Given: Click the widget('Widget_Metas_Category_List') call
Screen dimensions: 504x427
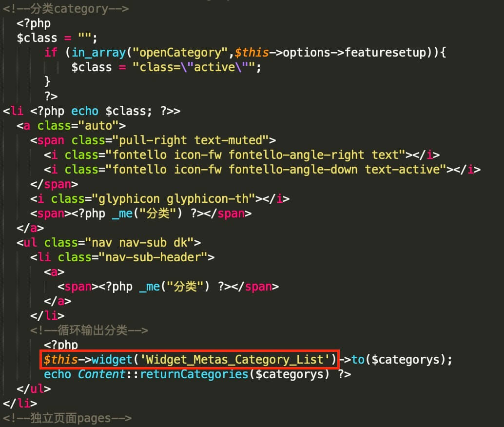Looking at the screenshot, I should (190, 359).
